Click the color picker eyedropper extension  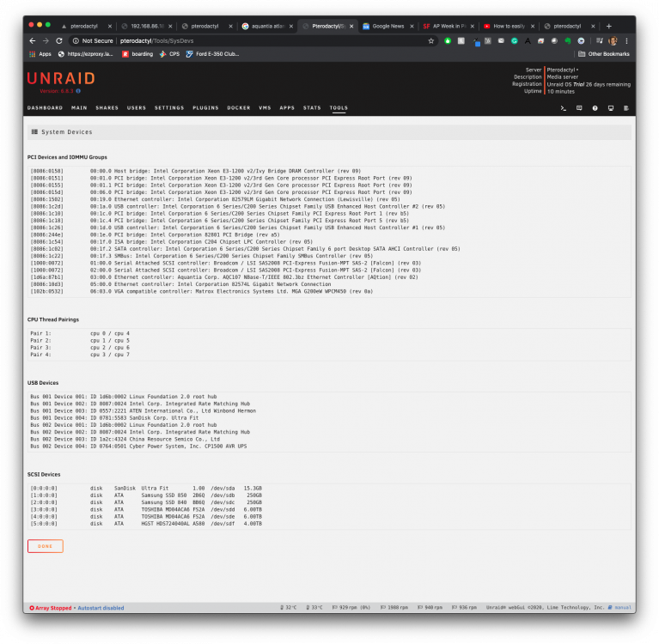pyautogui.click(x=476, y=41)
